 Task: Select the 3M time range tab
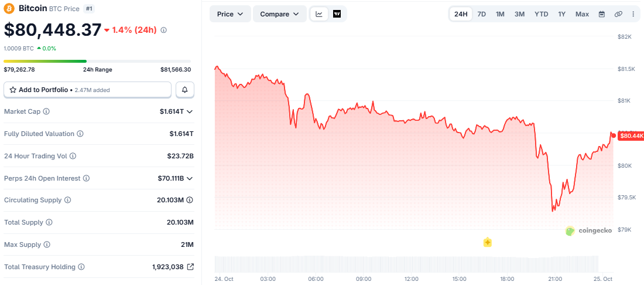[519, 14]
